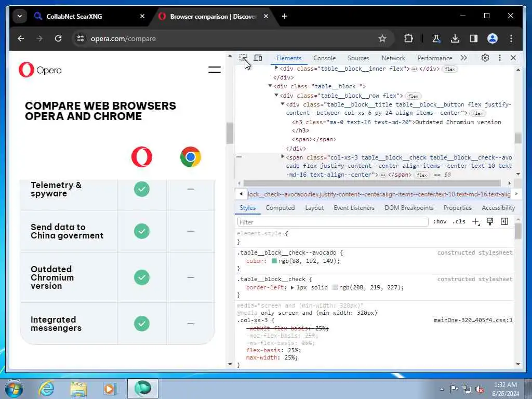This screenshot has width=532, height=399.
Task: Open the tab search dropdown
Action: (20, 16)
